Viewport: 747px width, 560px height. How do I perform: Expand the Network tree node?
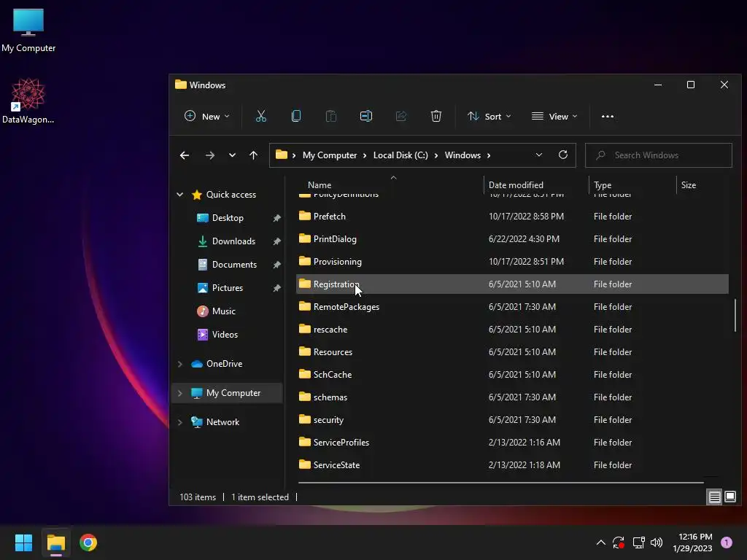click(180, 422)
